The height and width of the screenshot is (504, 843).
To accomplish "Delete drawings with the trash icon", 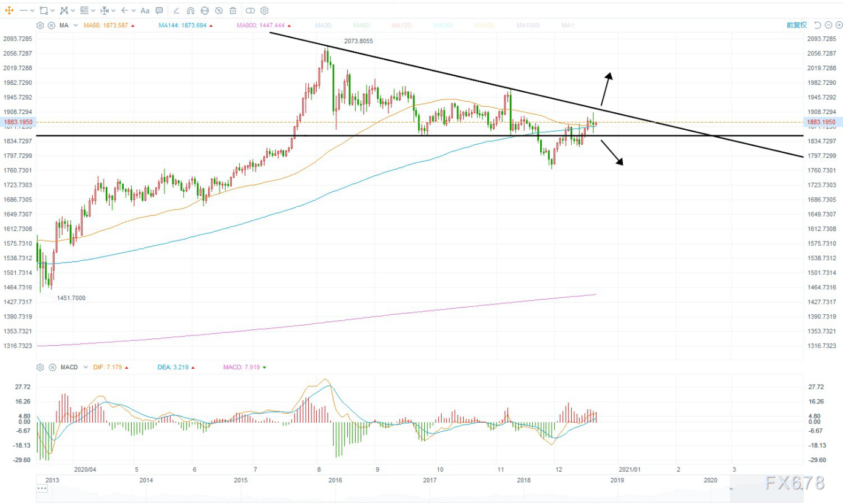I will tap(232, 10).
